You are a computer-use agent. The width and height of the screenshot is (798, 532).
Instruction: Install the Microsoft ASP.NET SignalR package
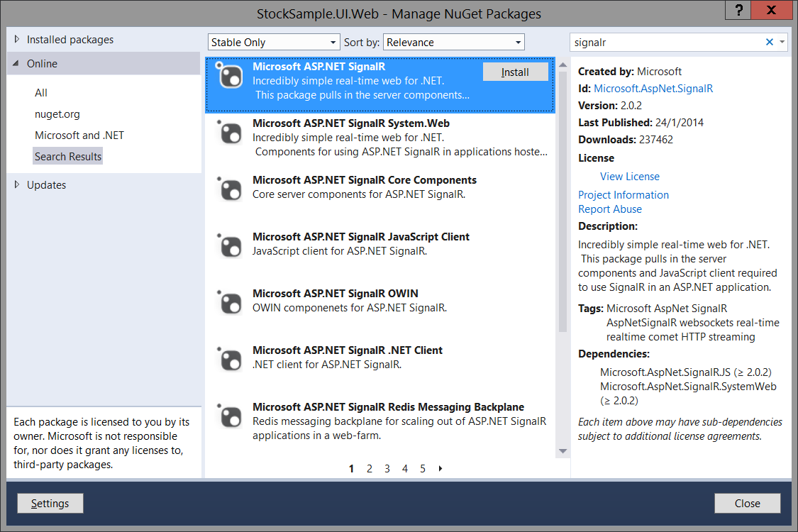point(516,72)
